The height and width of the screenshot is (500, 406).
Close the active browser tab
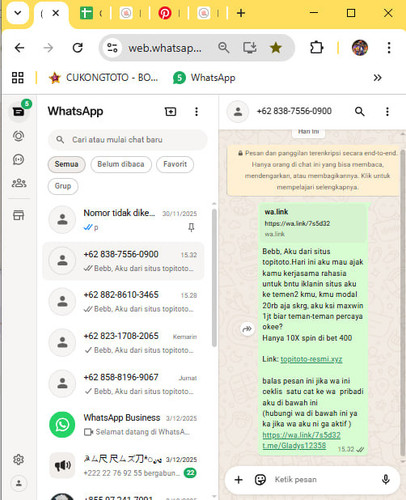tap(56, 13)
